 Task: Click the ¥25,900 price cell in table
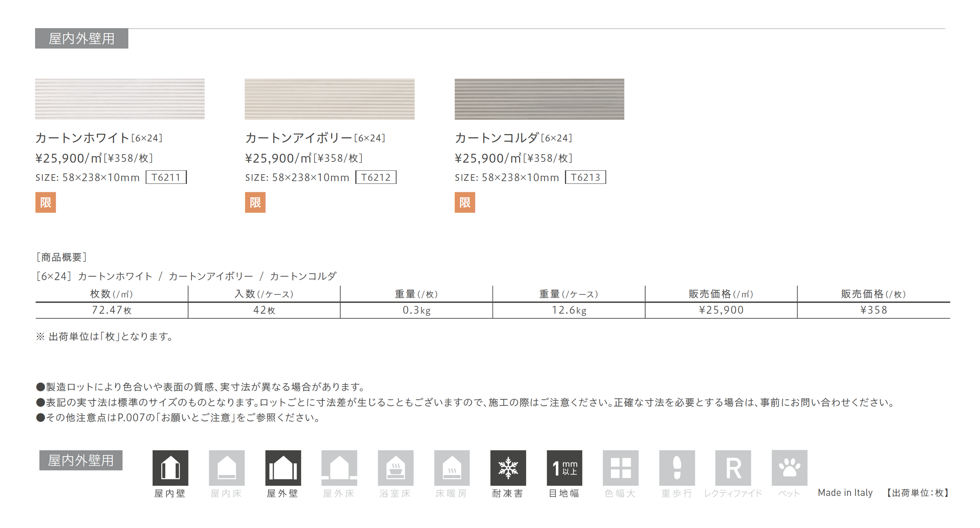721,310
